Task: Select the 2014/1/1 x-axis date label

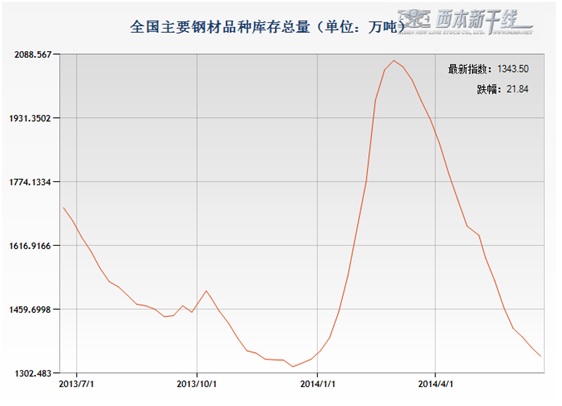Action: [318, 384]
